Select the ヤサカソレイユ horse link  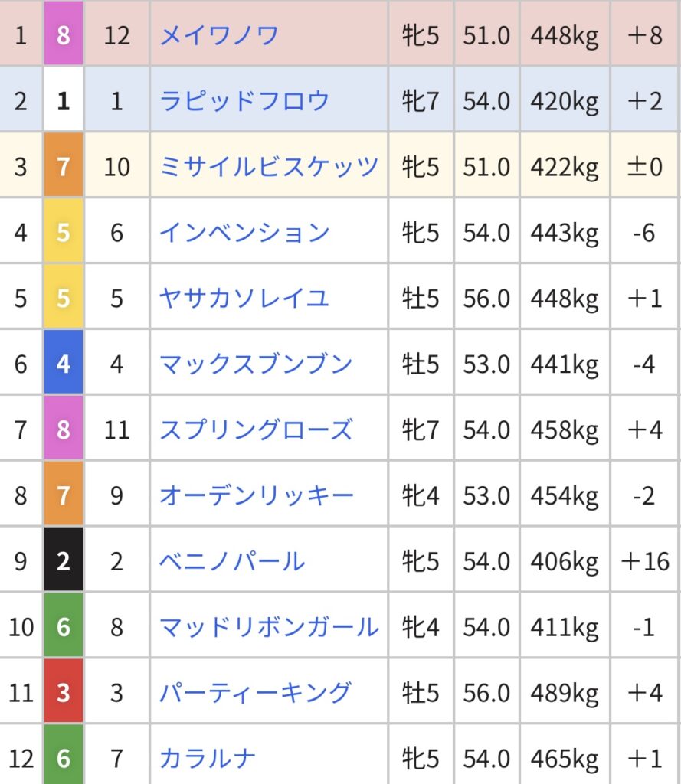click(x=244, y=299)
